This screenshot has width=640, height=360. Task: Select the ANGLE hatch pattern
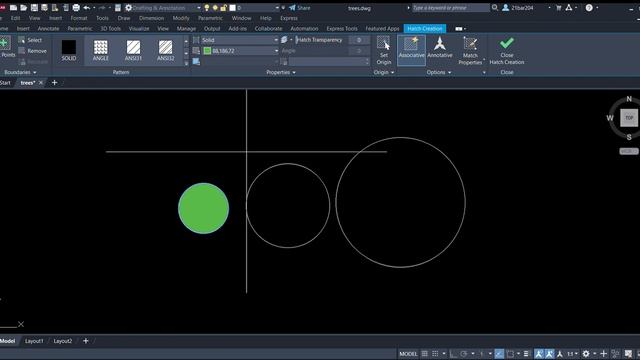[100, 50]
